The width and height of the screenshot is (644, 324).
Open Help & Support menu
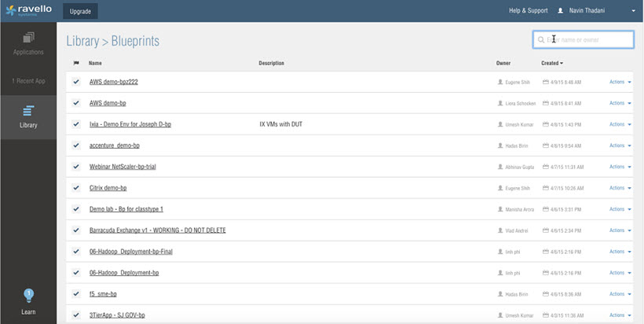pyautogui.click(x=529, y=11)
